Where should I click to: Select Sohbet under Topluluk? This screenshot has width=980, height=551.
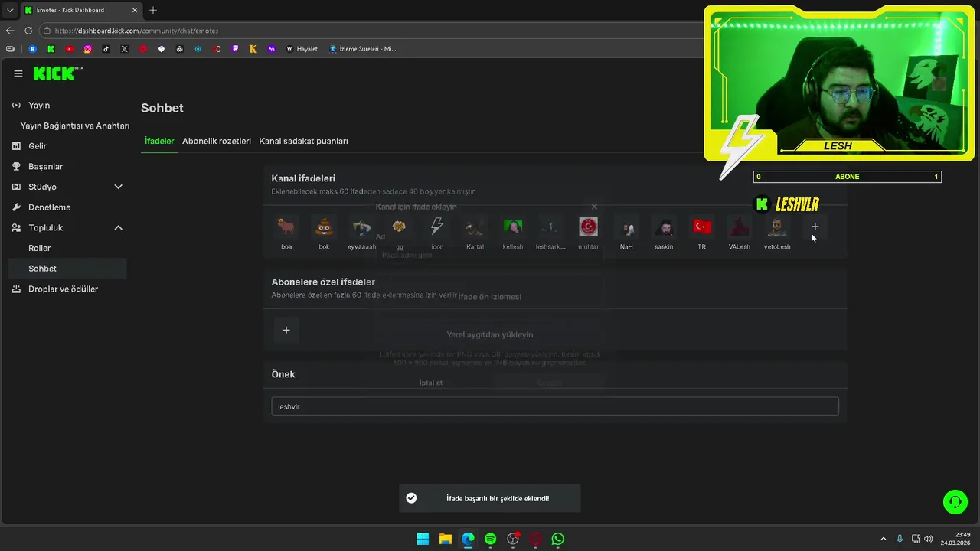point(67,269)
